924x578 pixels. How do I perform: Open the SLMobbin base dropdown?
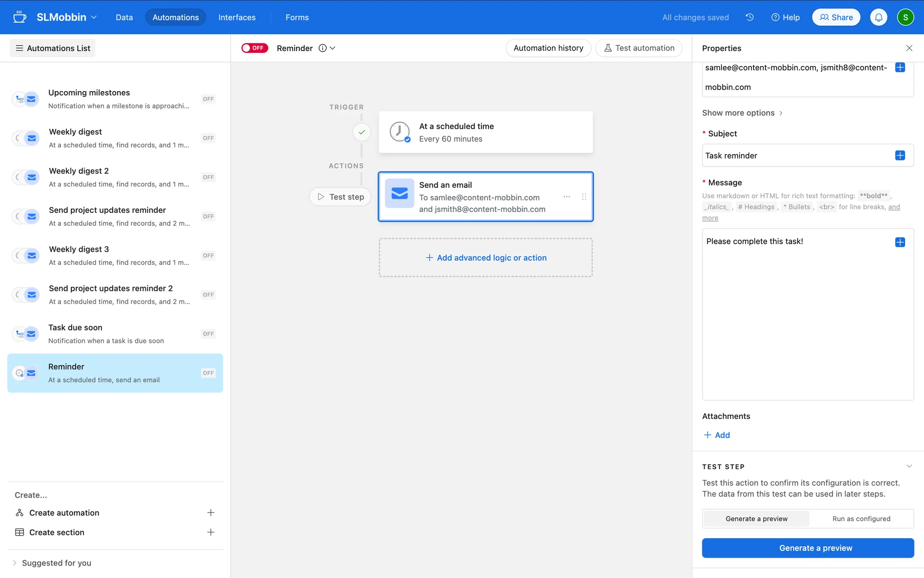tap(67, 17)
